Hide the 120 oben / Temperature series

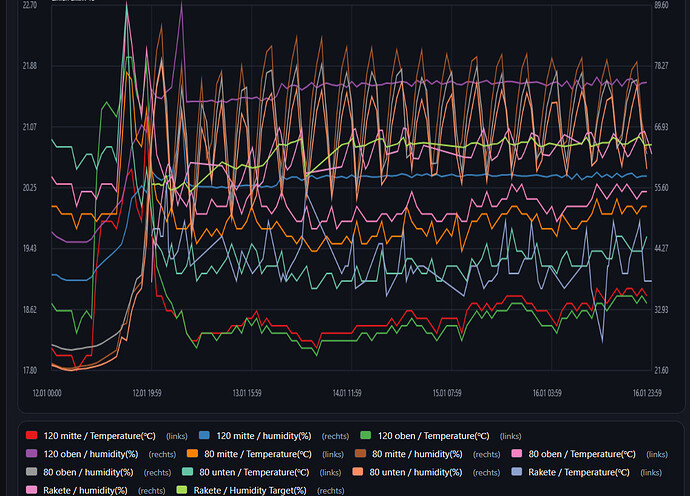click(x=436, y=435)
